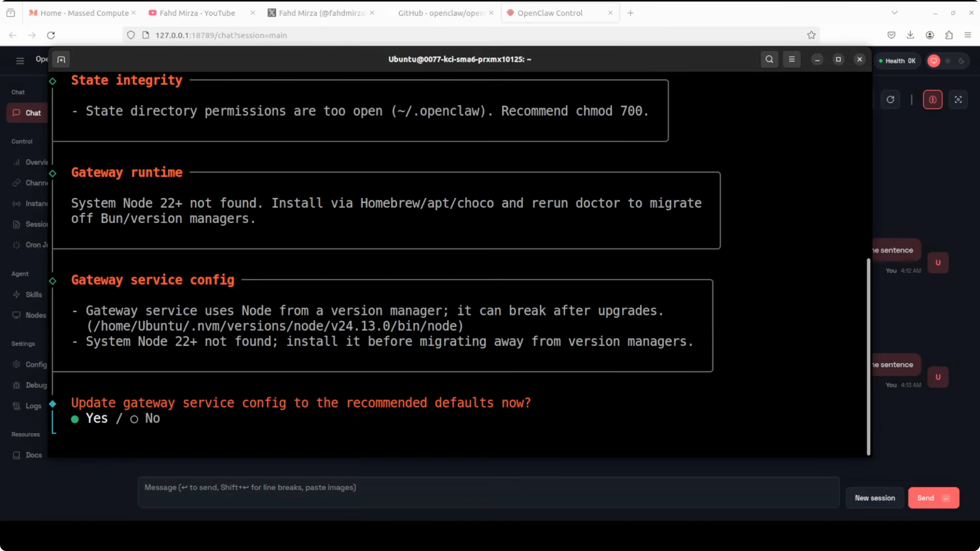
Task: Select the Yes radio button
Action: pos(75,419)
